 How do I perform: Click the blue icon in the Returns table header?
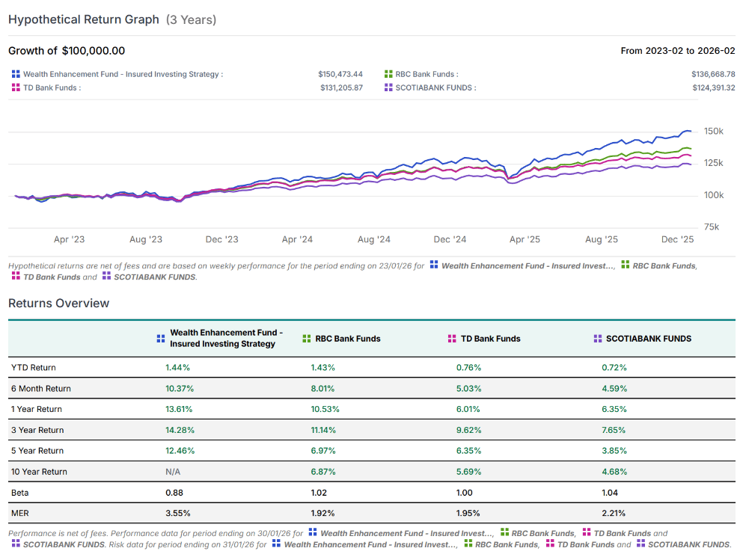(161, 339)
